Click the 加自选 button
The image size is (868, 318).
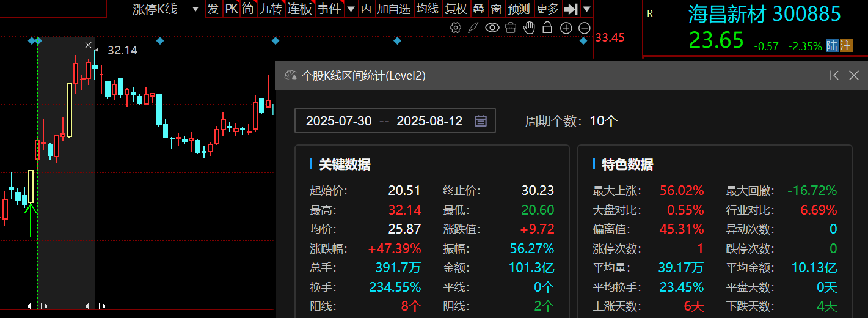click(393, 9)
